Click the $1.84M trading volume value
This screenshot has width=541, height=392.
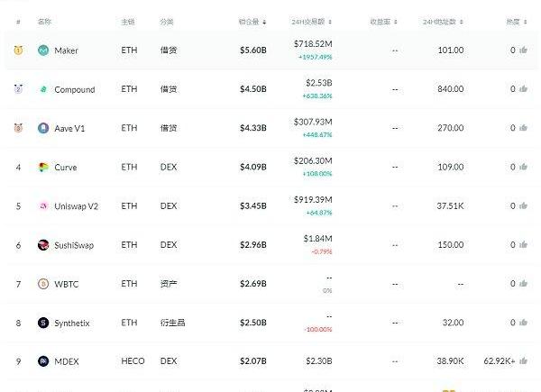click(x=317, y=239)
